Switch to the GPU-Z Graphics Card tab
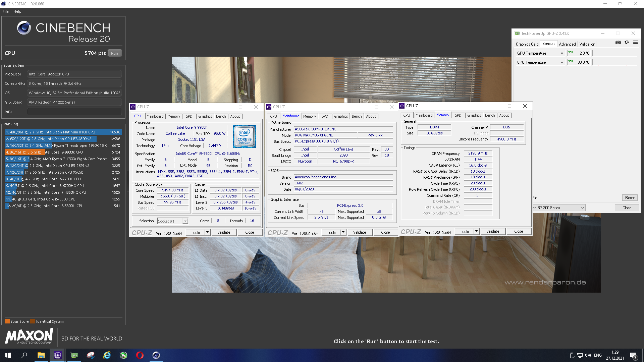The image size is (644, 362). pyautogui.click(x=527, y=44)
